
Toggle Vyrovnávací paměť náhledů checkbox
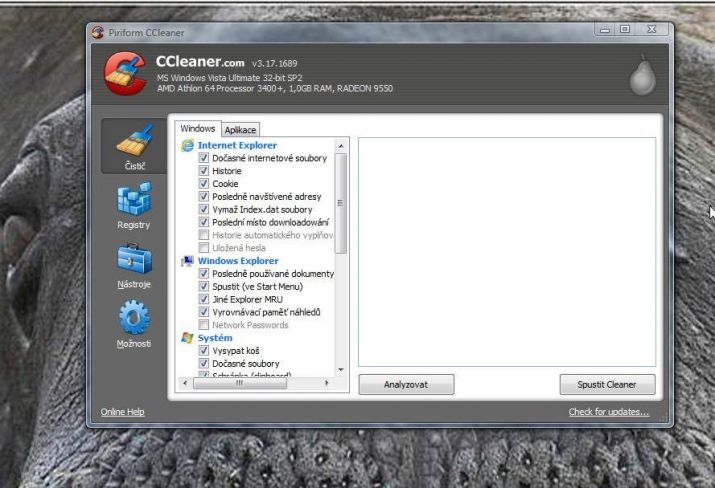coord(204,312)
